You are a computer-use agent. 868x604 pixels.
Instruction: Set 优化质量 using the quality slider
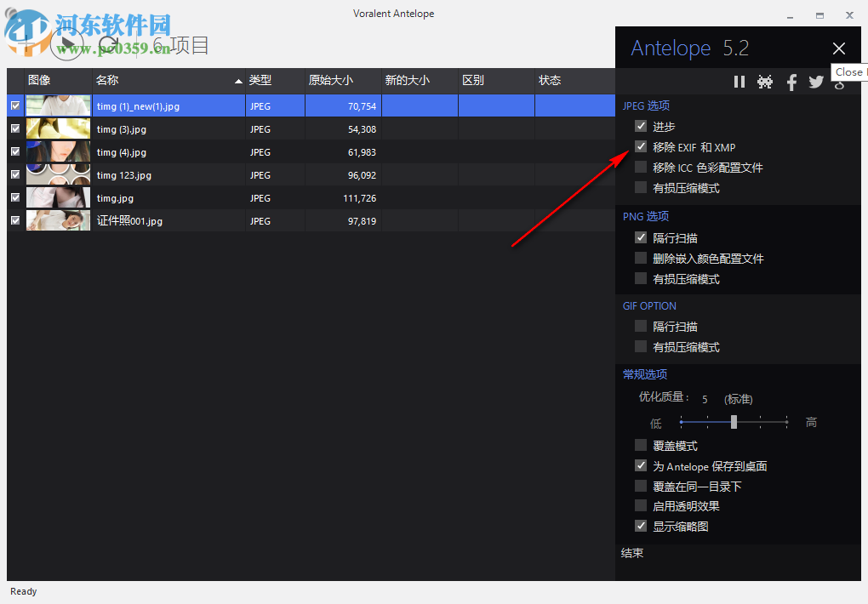tap(734, 422)
